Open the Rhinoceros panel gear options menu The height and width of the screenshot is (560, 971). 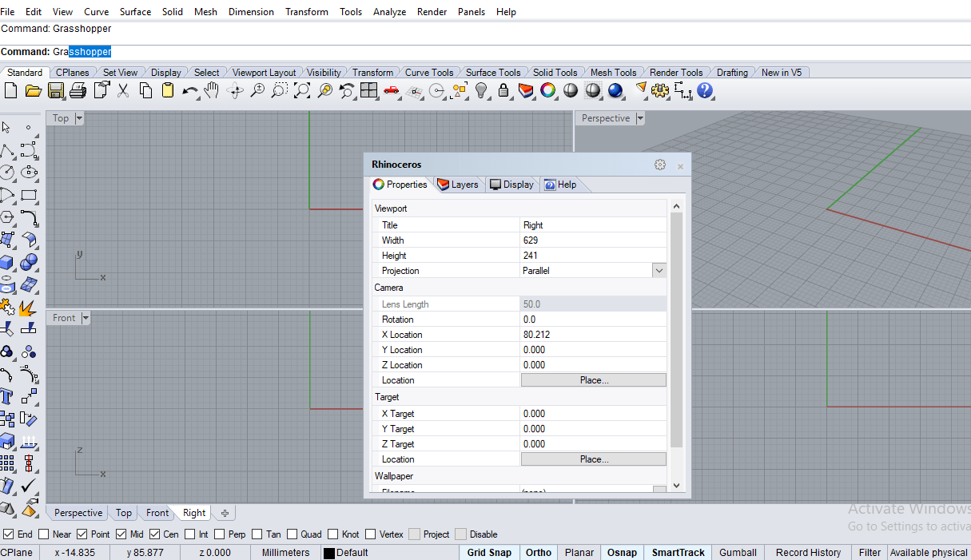click(x=660, y=165)
